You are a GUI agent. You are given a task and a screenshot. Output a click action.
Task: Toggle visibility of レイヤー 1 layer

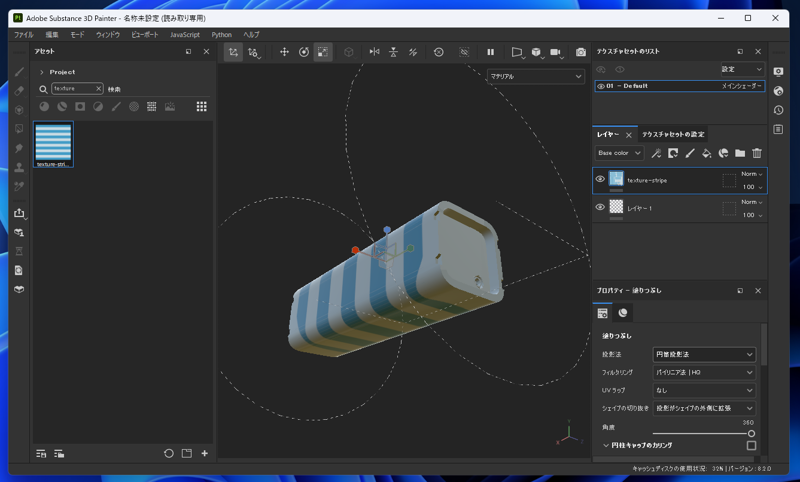pyautogui.click(x=600, y=207)
